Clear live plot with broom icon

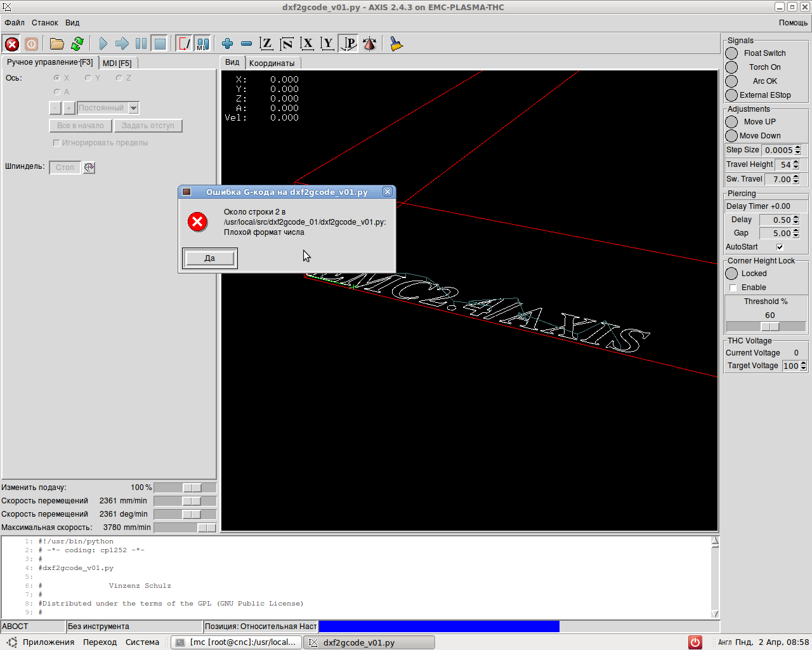[396, 44]
